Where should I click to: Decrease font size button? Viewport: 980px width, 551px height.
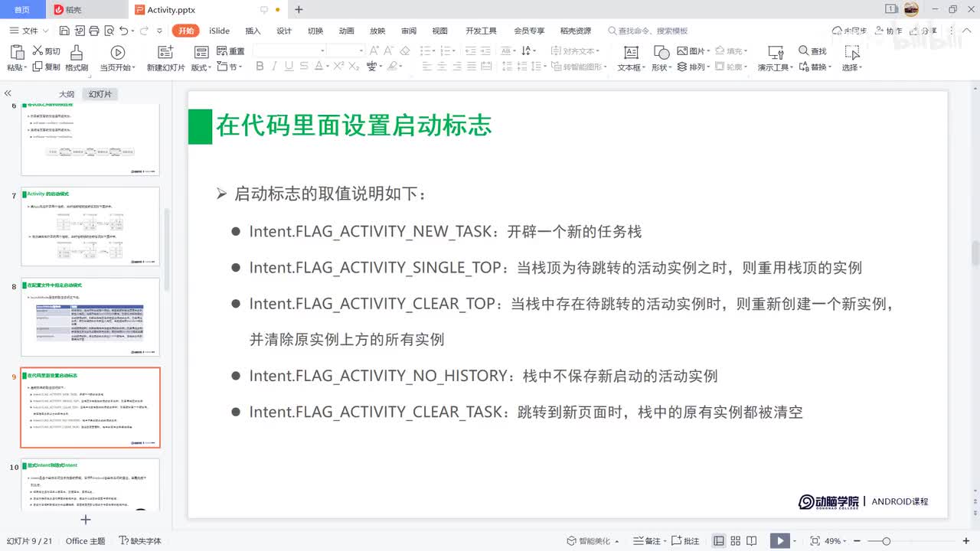point(388,51)
